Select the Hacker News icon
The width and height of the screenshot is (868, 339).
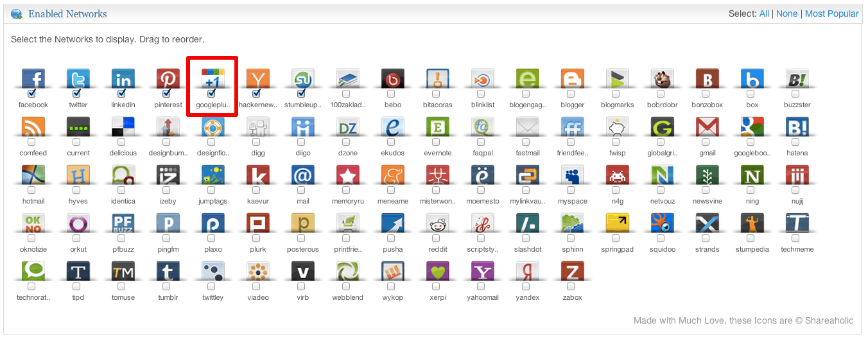point(258,80)
